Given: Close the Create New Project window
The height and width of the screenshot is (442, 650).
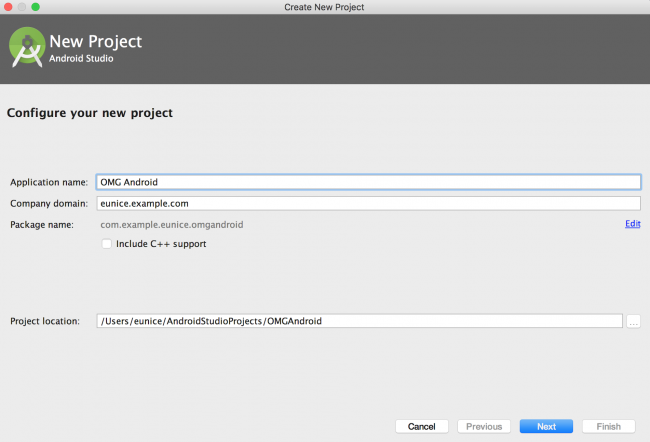Looking at the screenshot, I should click(8, 7).
